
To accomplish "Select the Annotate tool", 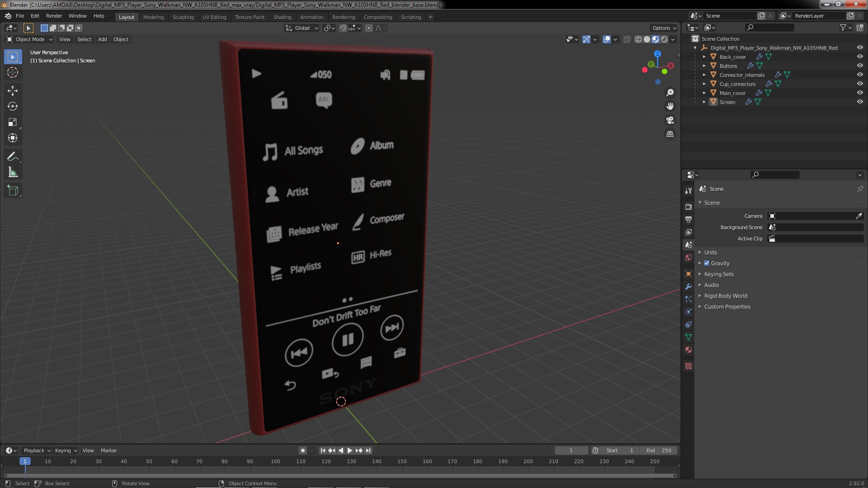I will point(13,157).
